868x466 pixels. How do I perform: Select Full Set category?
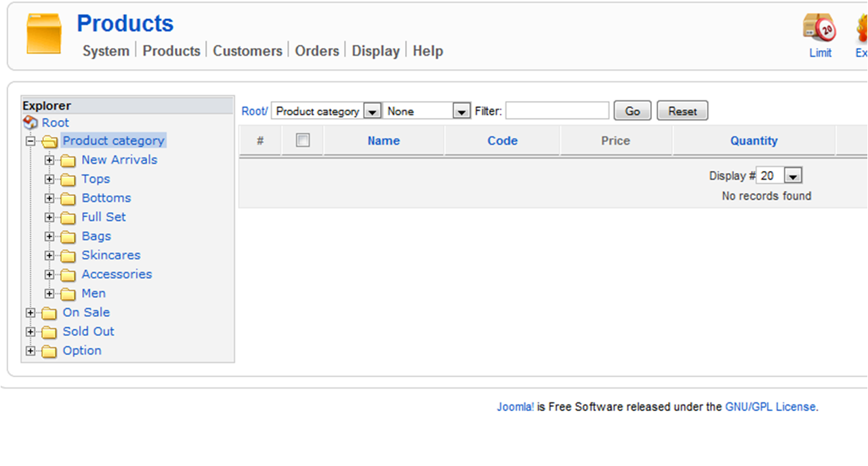click(x=104, y=216)
